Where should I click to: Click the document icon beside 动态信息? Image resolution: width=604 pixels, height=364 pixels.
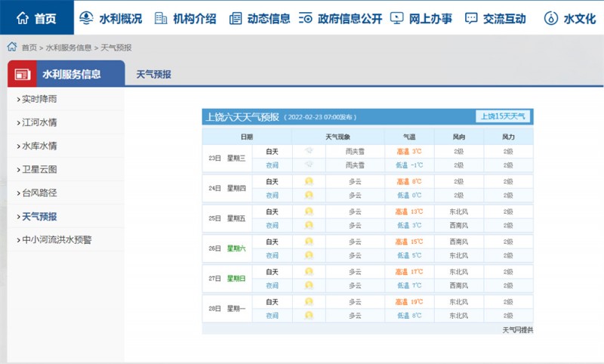236,18
